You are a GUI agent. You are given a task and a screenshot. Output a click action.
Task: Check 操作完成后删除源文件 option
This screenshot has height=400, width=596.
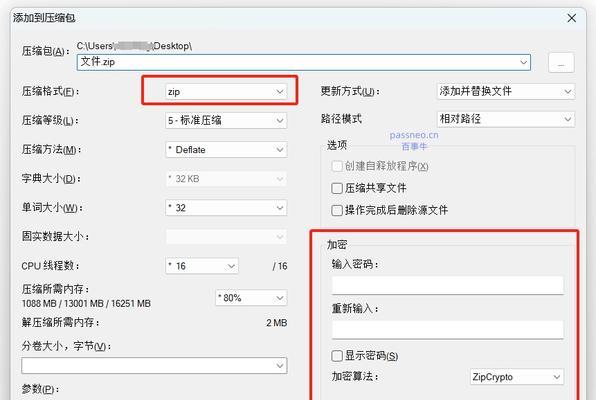[337, 210]
